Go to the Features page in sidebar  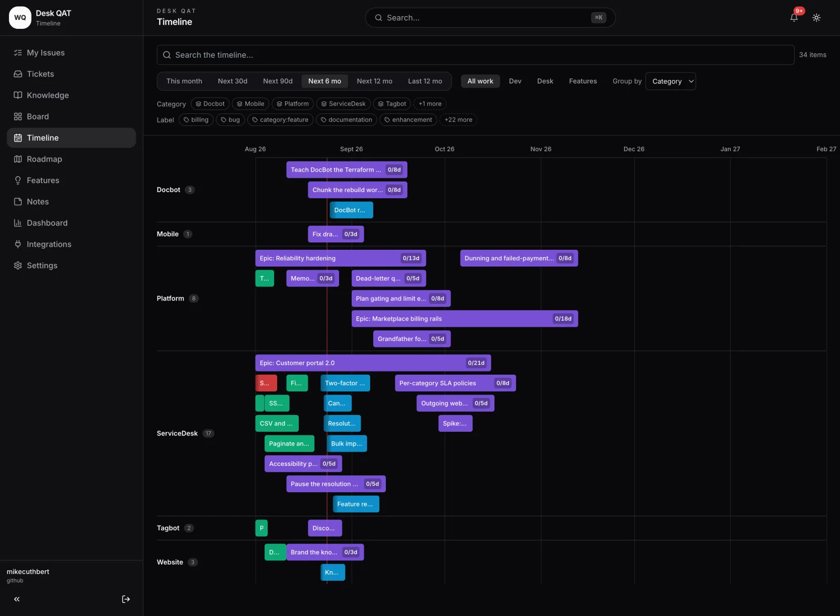pyautogui.click(x=71, y=180)
